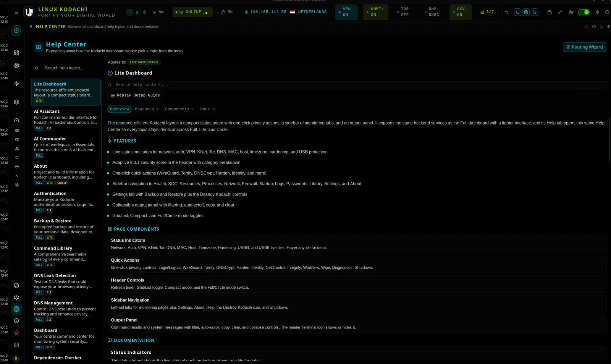This screenshot has width=611, height=364.
Task: Open the About info icon in the sidebar
Action: pyautogui.click(x=16, y=321)
